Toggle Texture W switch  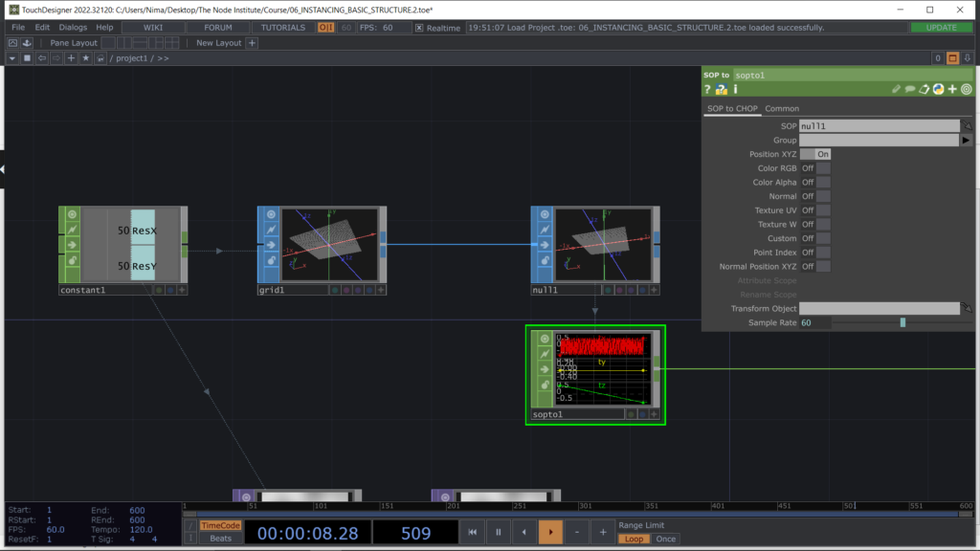point(815,224)
